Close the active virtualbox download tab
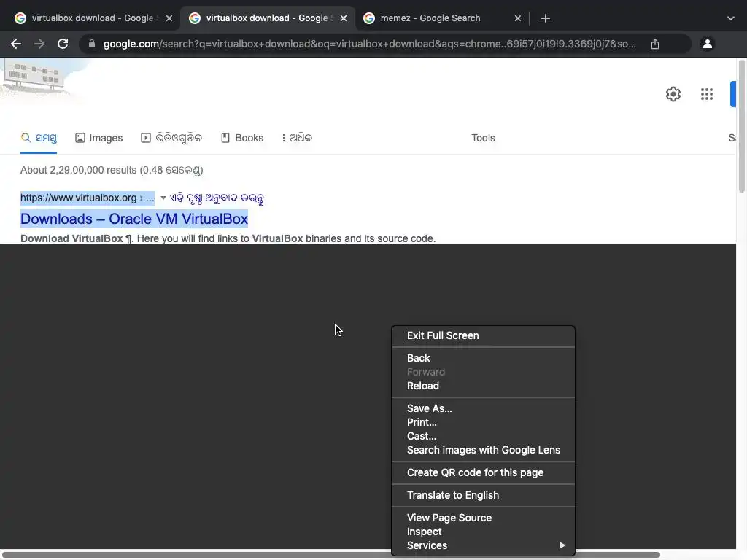This screenshot has width=747, height=560. (344, 18)
